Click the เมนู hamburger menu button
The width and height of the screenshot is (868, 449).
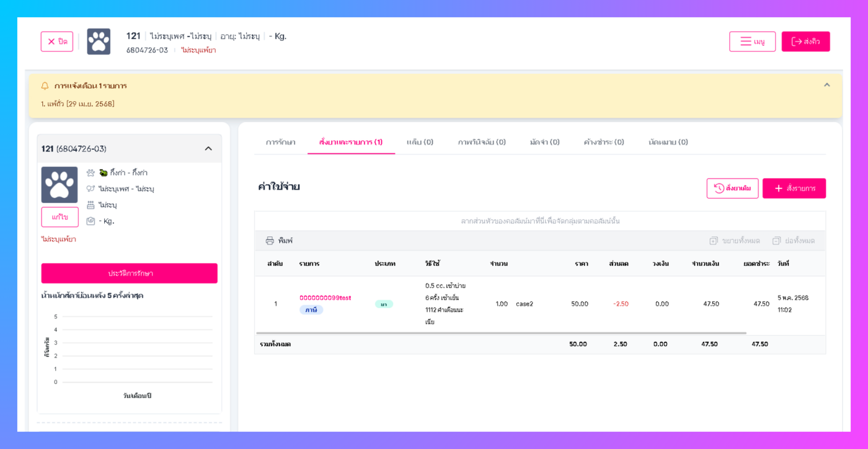pos(752,42)
